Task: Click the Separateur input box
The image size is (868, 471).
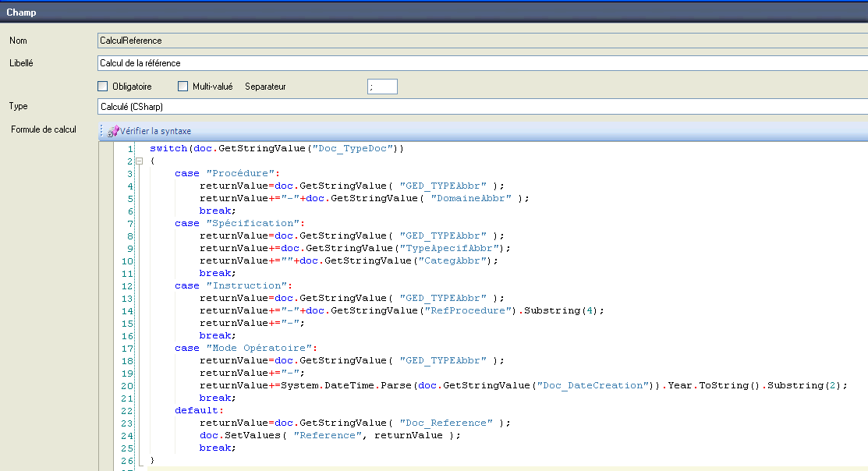Action: 382,87
